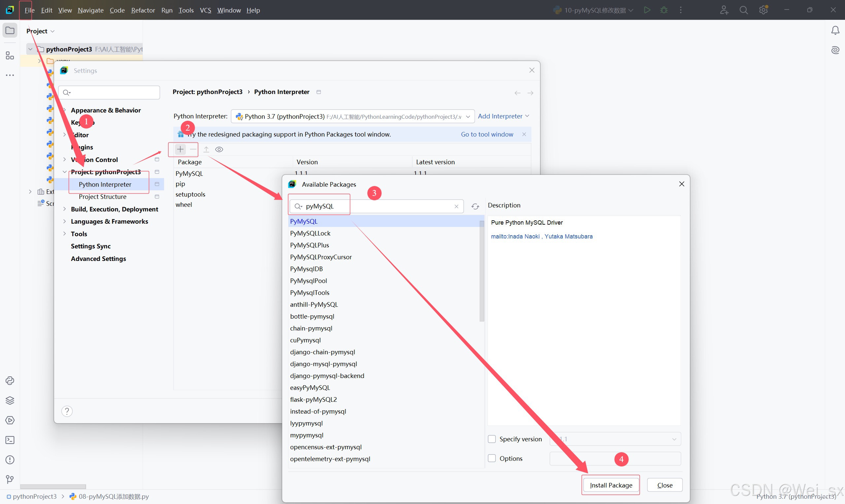This screenshot has width=845, height=504.
Task: Open Python Packages layers icon in sidebar
Action: click(x=10, y=400)
